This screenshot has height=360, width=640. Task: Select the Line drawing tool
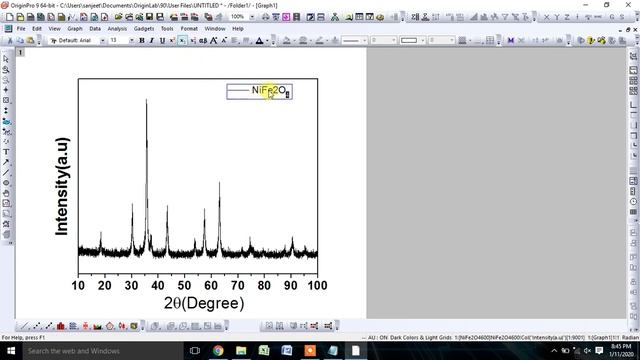[6, 173]
